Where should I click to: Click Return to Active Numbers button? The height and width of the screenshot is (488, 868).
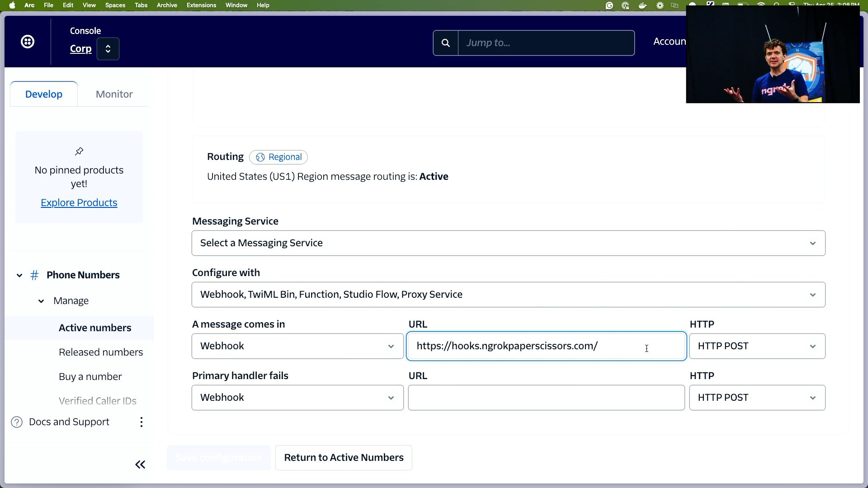click(344, 458)
